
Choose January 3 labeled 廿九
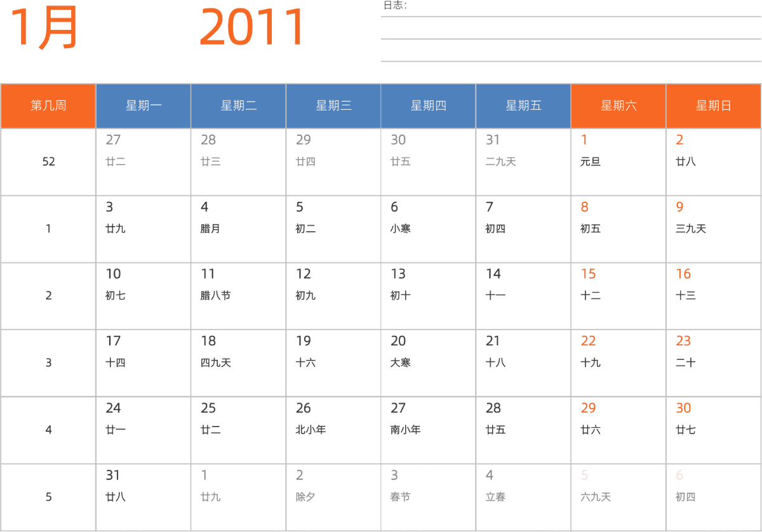144,229
